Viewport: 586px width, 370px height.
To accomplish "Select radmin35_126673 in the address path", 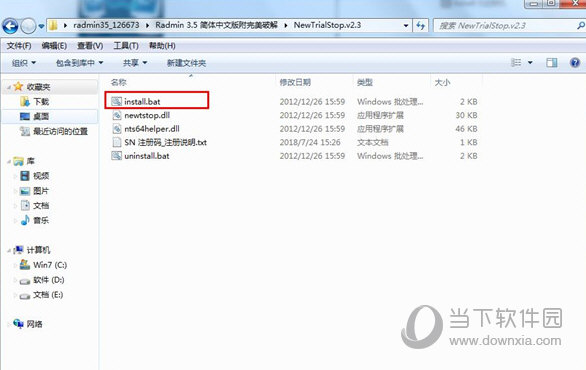I will click(106, 25).
